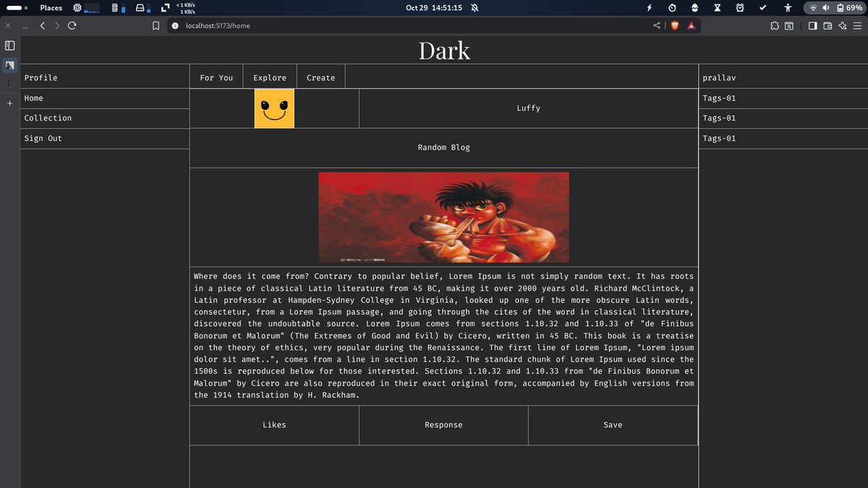The image size is (868, 488).
Task: Select the active tab thumbnail in the vertical tab strip
Action: click(x=10, y=65)
